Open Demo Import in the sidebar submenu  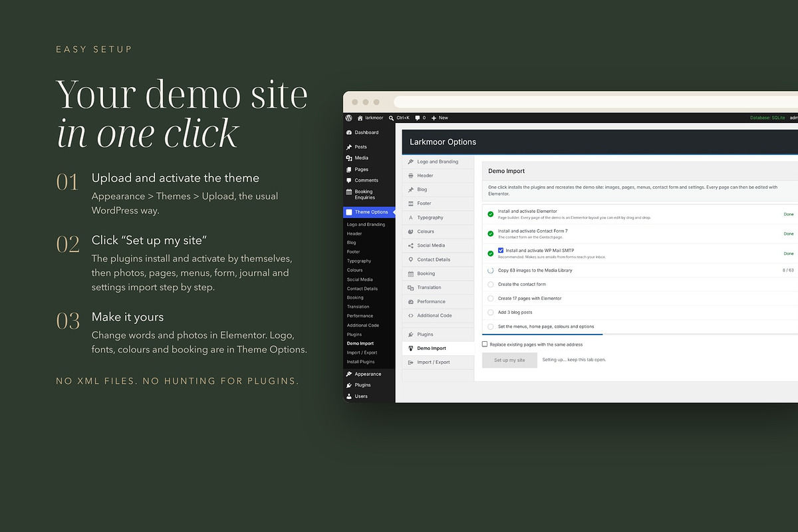click(x=360, y=344)
